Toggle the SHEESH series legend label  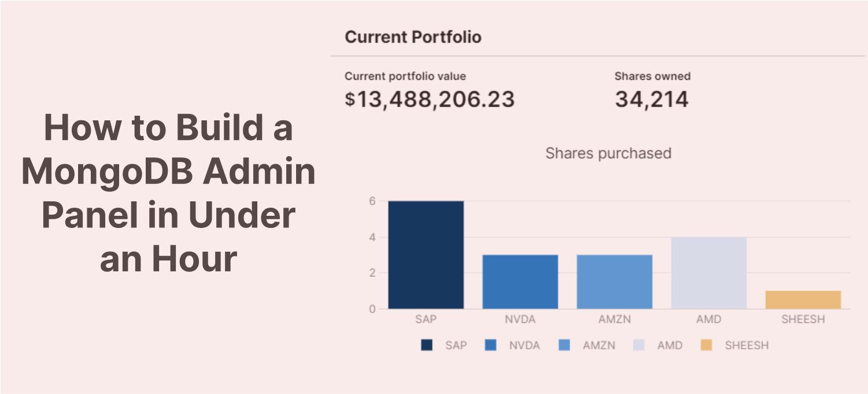[x=747, y=345]
